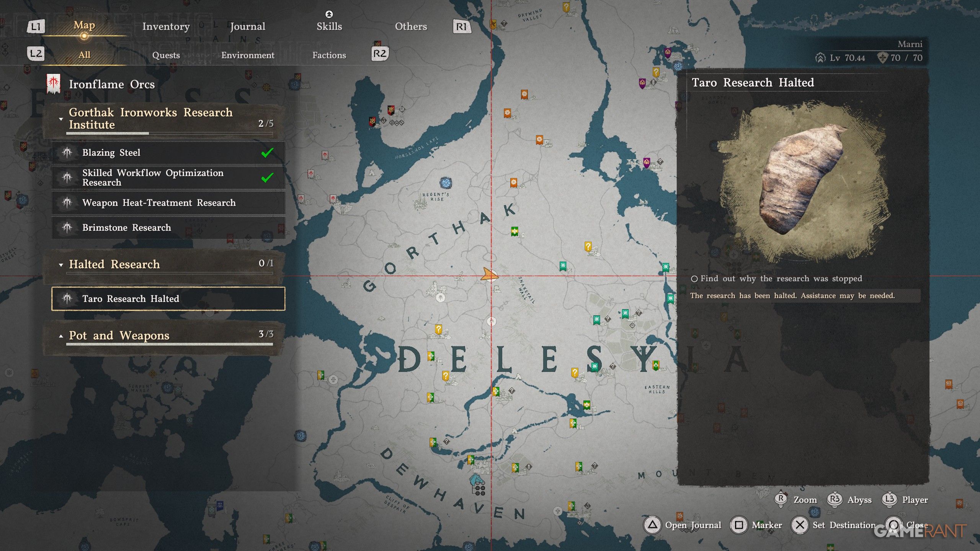Toggle the Find out why research stopped objective circle
980x551 pixels.
(x=694, y=279)
